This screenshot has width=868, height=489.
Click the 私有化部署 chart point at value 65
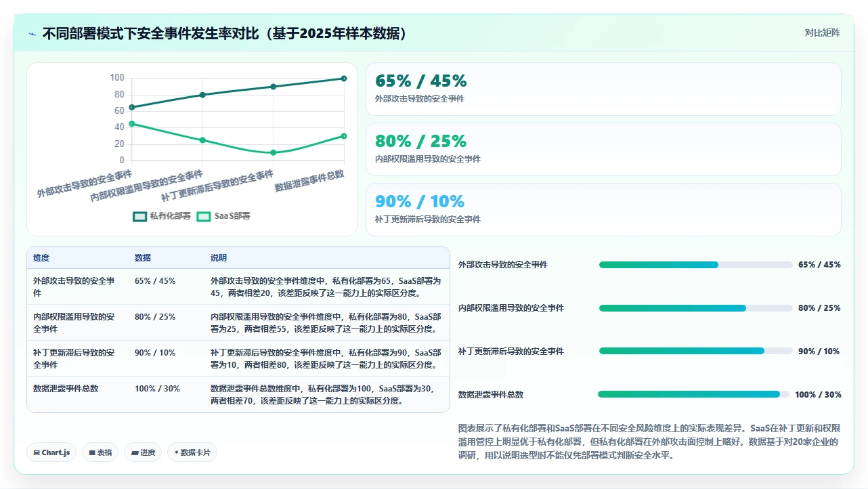(132, 107)
